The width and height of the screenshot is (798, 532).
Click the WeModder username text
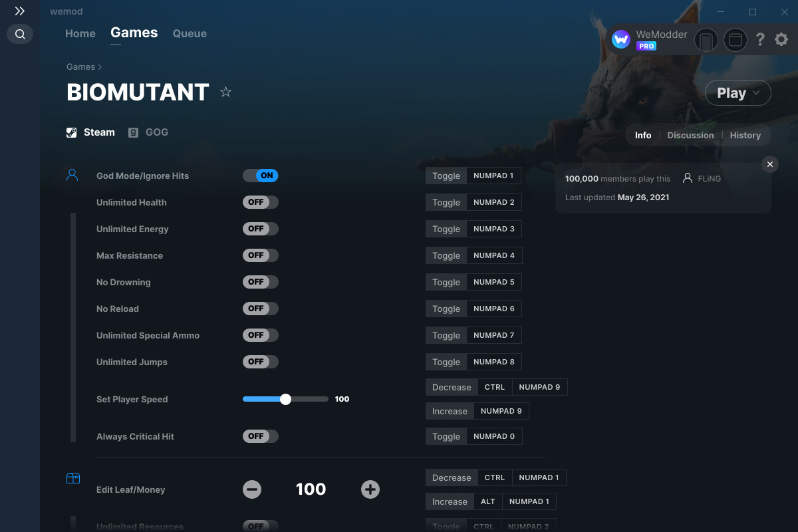(x=662, y=35)
